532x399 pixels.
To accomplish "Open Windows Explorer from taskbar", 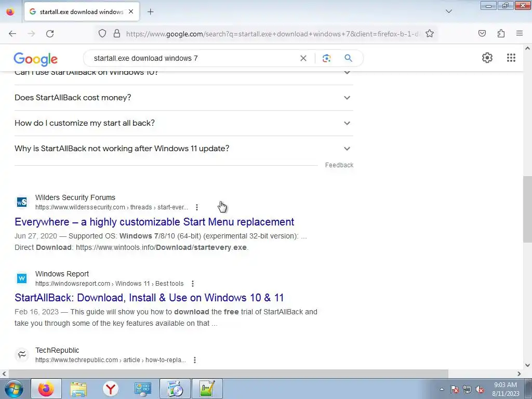I will (78, 389).
